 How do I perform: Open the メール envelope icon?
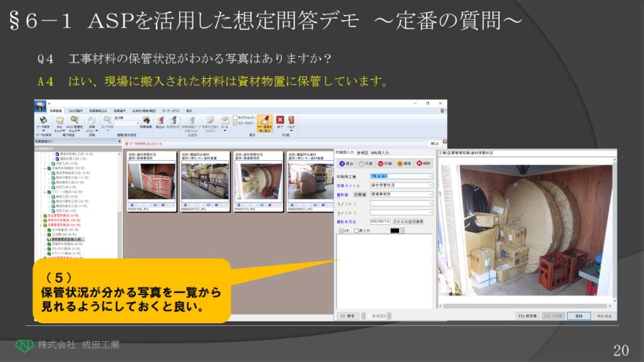(x=224, y=120)
